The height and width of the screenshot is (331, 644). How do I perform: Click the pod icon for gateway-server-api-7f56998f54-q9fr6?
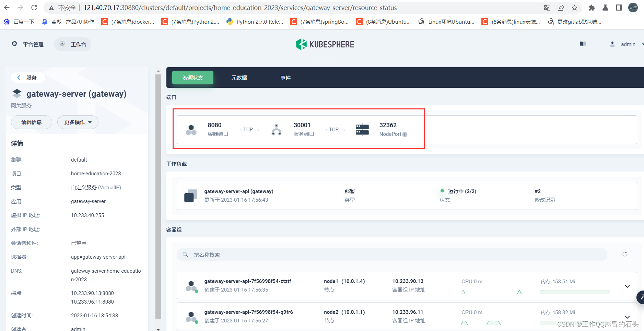click(x=191, y=317)
